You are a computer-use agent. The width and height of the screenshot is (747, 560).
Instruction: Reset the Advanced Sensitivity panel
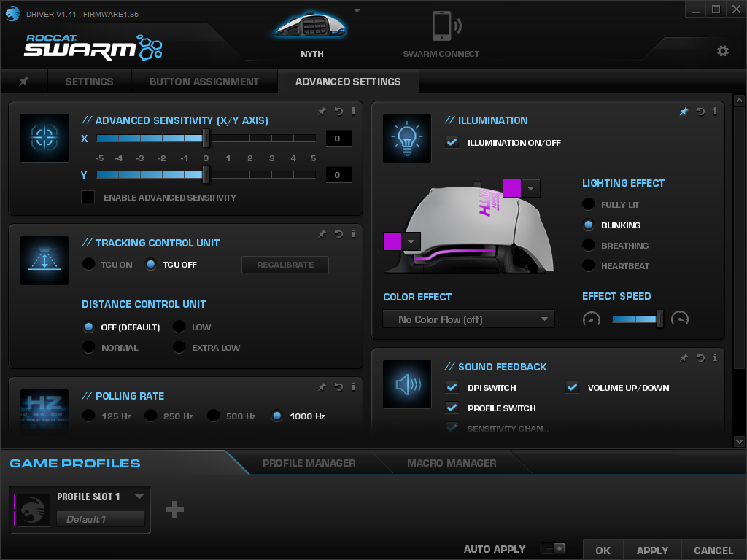coord(338,112)
